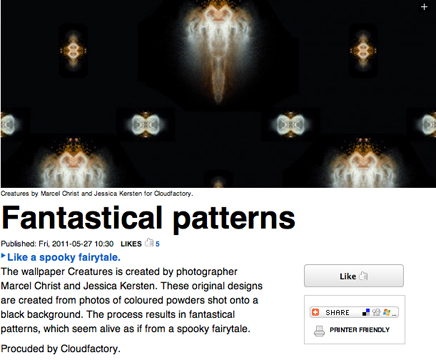Click the thumbs-up icon beside LIKES
The image size is (436, 360).
click(149, 243)
